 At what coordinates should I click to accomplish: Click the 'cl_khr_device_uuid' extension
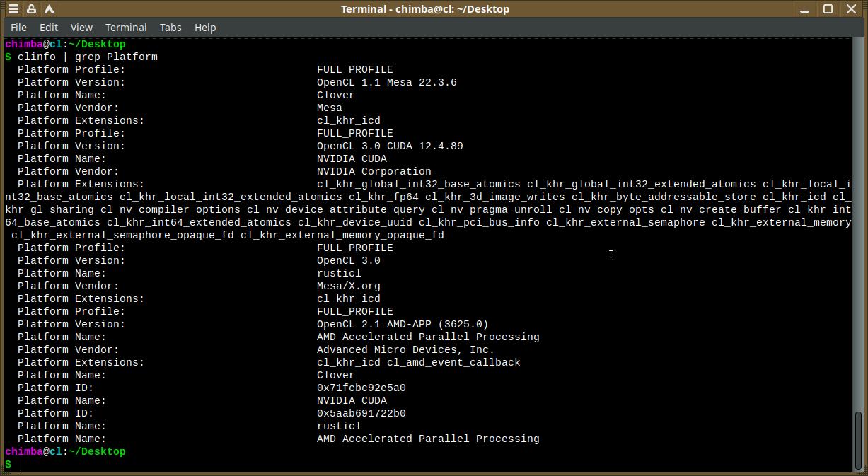click(355, 222)
